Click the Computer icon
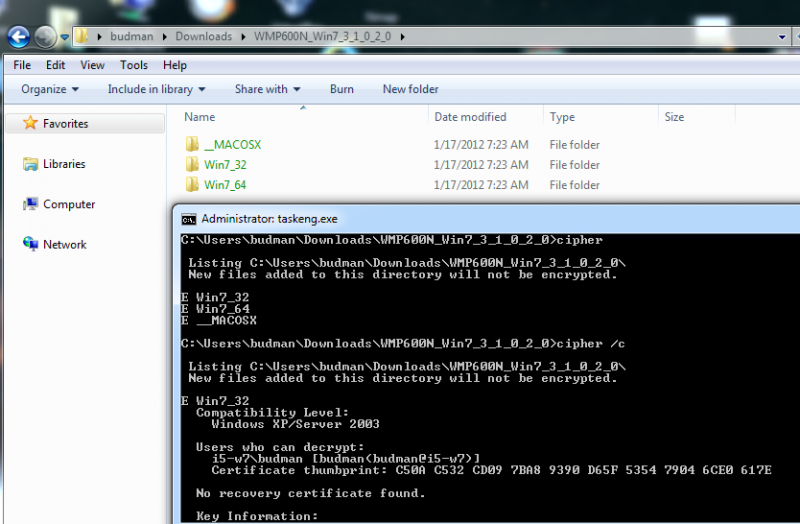The width and height of the screenshot is (800, 524). click(31, 204)
